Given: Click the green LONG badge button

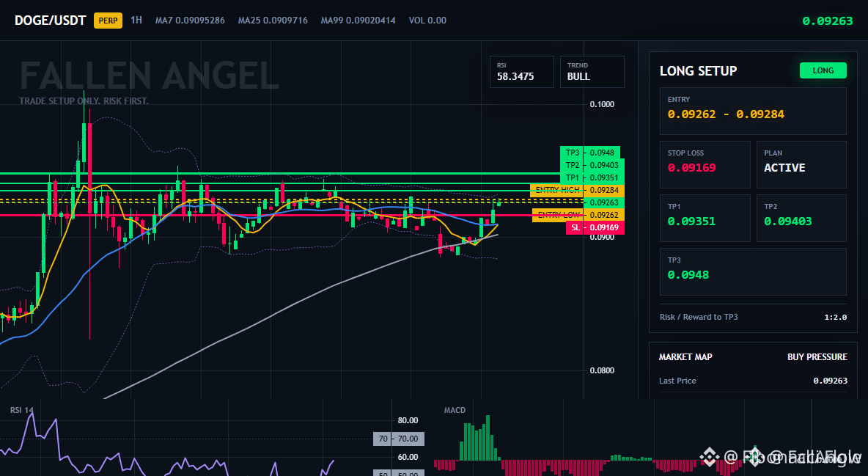Looking at the screenshot, I should tap(823, 70).
